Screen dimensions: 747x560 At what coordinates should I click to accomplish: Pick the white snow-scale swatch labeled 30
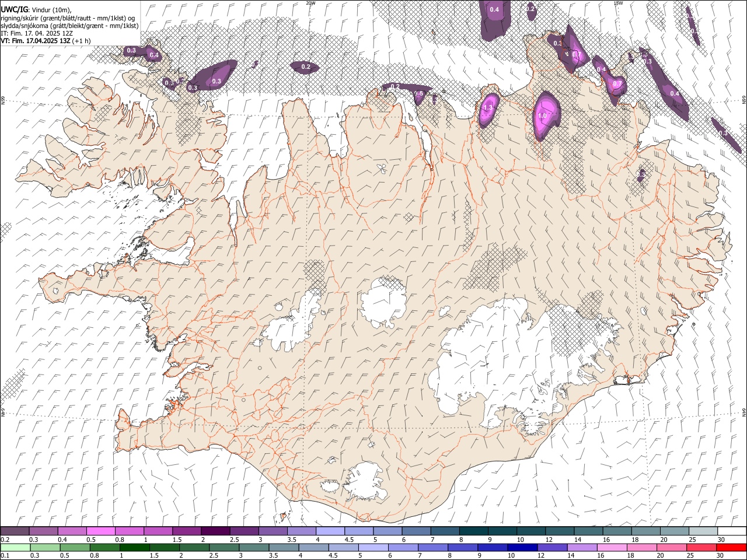pos(732,531)
